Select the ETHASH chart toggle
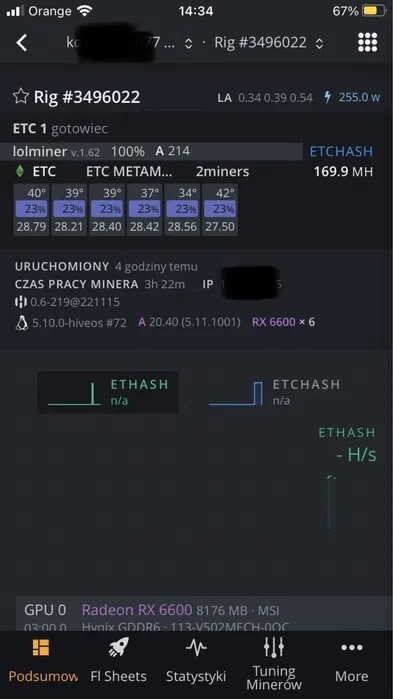This screenshot has width=393, height=699. point(108,392)
